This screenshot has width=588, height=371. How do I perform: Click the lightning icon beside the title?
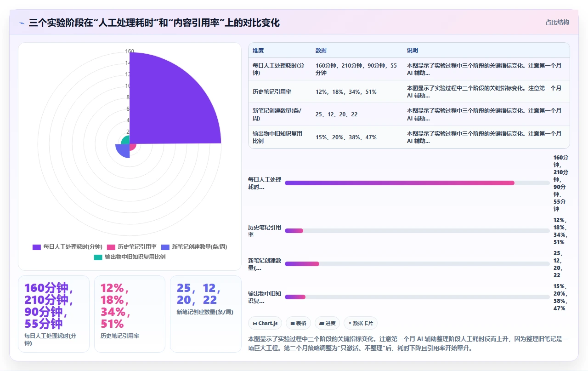tap(22, 23)
